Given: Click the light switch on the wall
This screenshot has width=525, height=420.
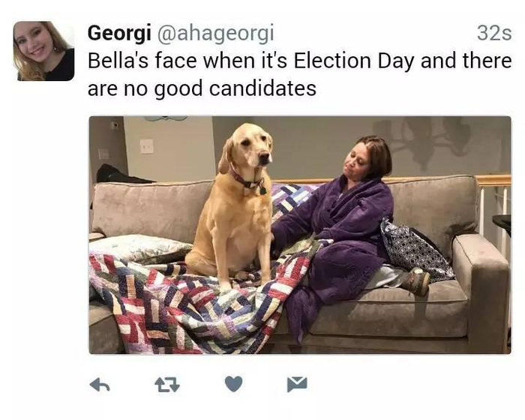Looking at the screenshot, I should pos(146,146).
